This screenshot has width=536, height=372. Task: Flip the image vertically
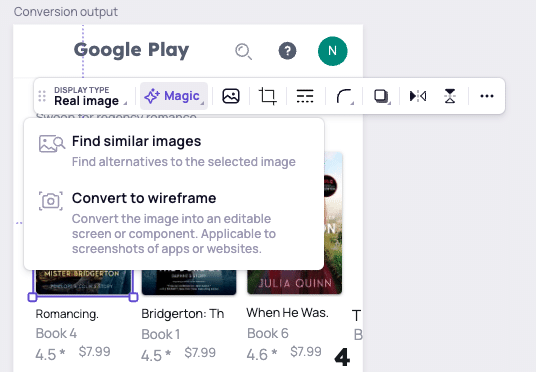(x=450, y=96)
